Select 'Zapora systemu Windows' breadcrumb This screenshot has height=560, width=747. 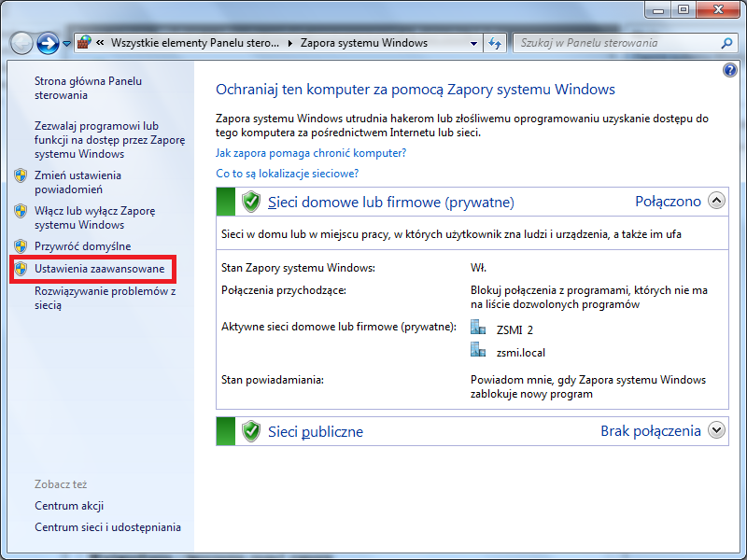click(x=364, y=43)
